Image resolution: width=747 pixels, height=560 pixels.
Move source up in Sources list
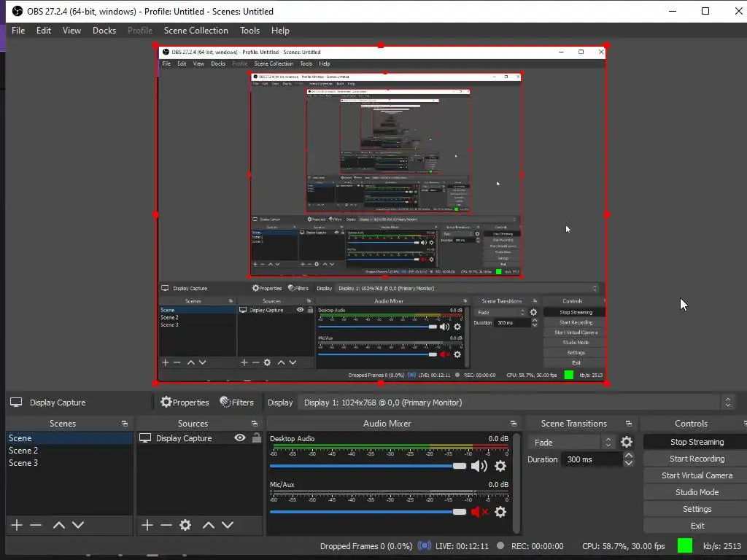point(208,525)
